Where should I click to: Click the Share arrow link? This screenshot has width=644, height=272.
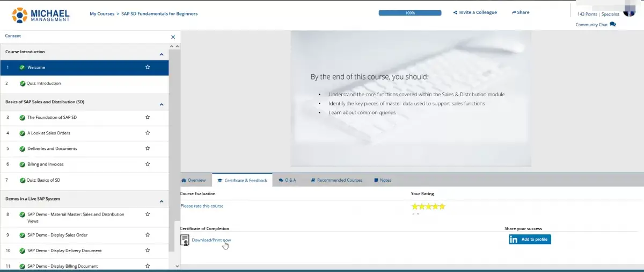521,12
